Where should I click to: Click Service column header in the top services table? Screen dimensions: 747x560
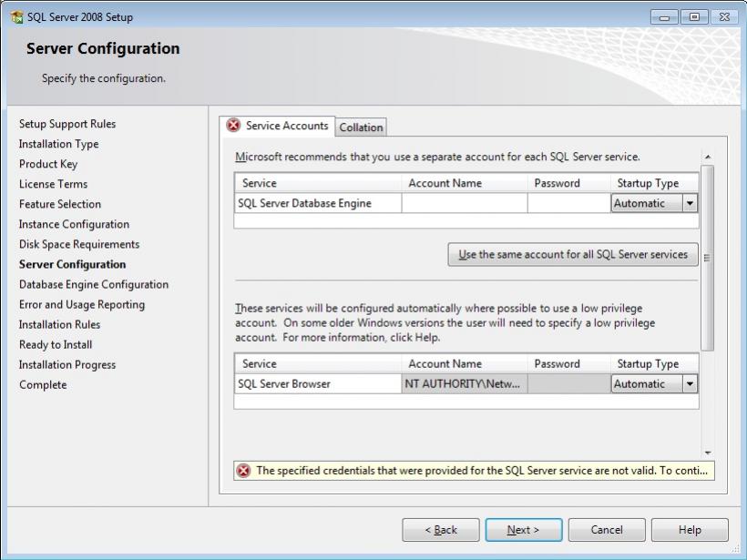318,183
